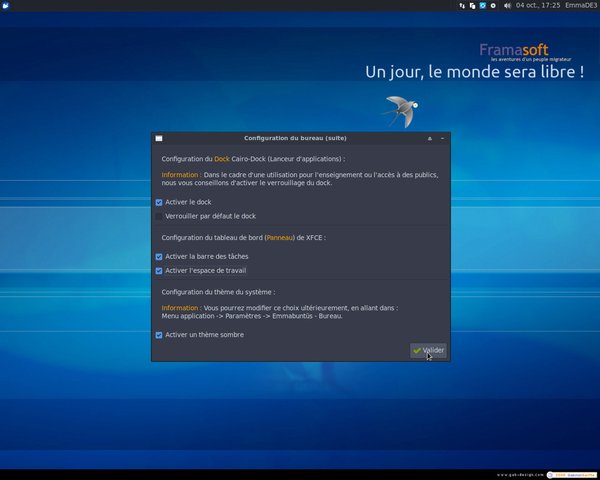
Task: Click the white round tray icon next to the volume icon
Action: tap(493, 6)
